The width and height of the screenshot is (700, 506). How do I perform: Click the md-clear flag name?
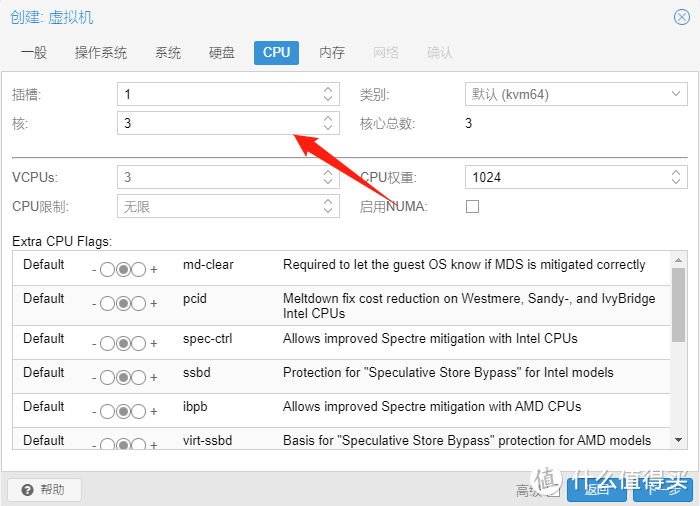pos(208,264)
